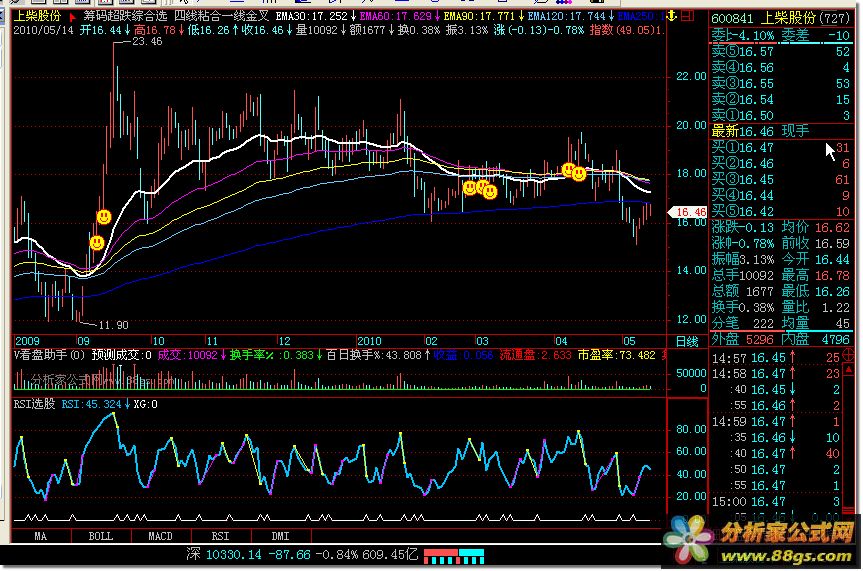Screen dimensions: 863x571
Task: Click the RSI选股 indicator title
Action: (x=34, y=404)
